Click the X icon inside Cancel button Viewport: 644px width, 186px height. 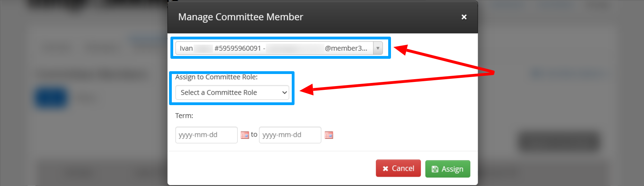pos(385,169)
